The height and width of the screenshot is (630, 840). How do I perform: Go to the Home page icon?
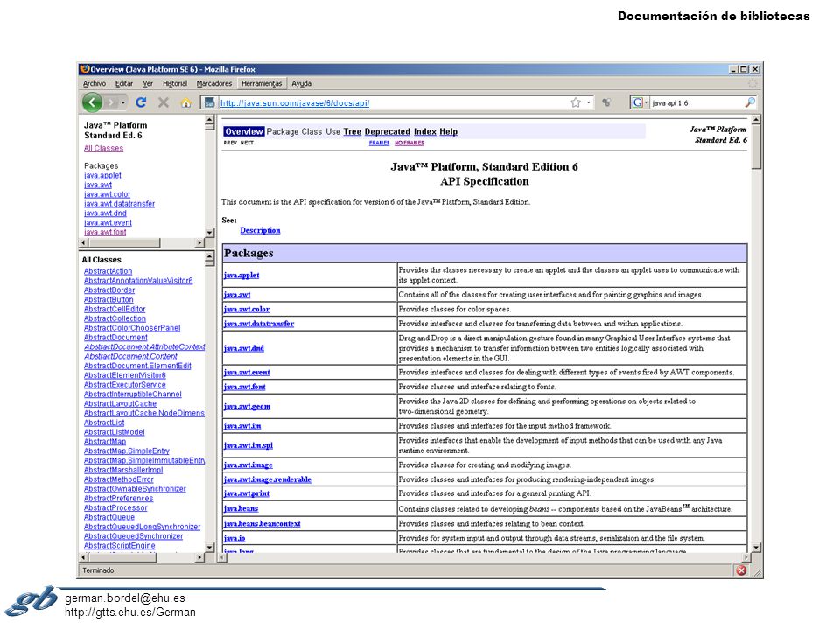185,102
